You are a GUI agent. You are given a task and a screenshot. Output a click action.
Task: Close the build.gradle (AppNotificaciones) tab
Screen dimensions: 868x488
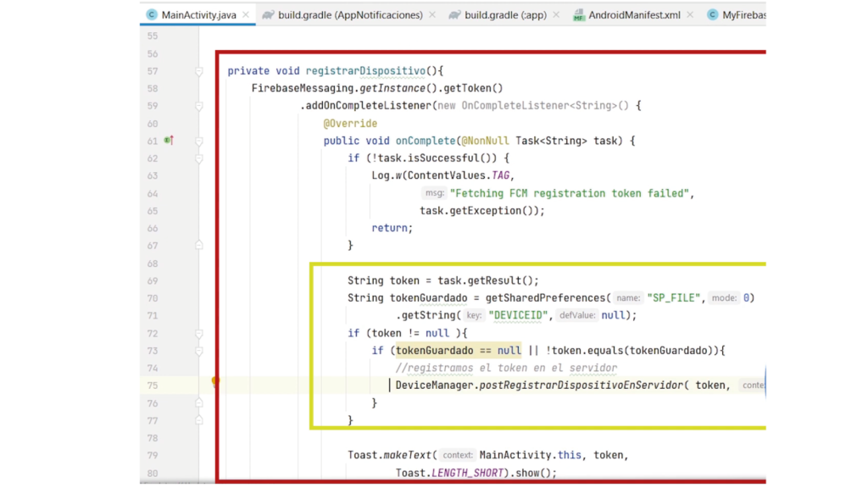431,15
